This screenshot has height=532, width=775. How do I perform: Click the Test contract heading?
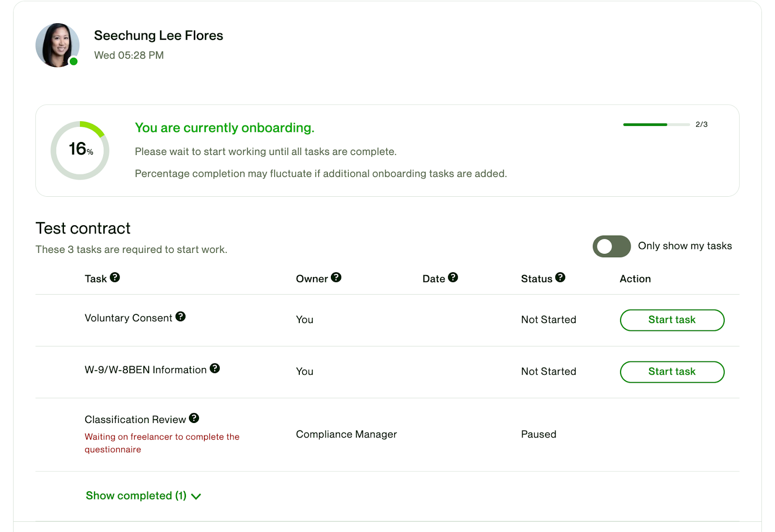tap(83, 228)
